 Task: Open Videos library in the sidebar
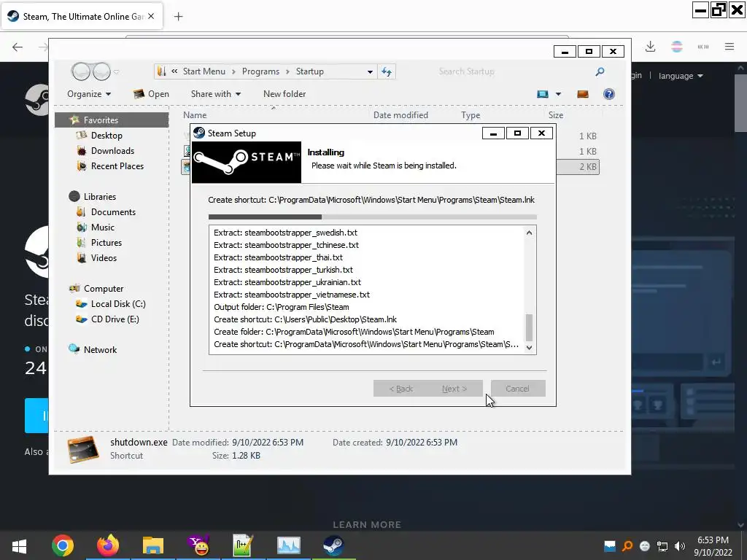104,257
